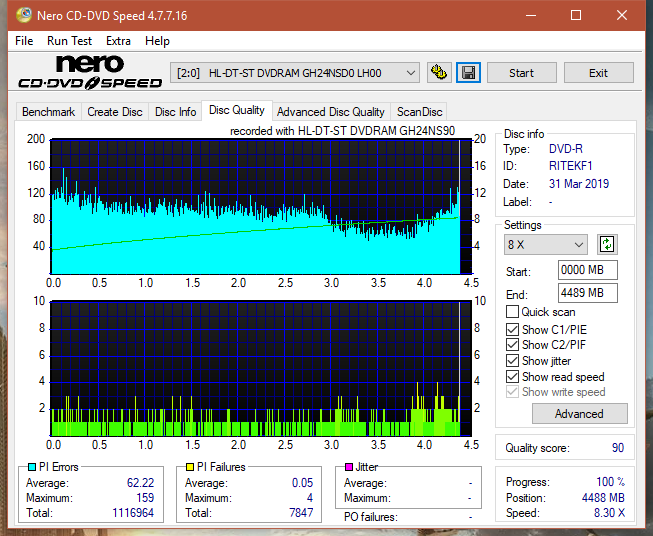Click the PI Errors graph area

point(261,207)
